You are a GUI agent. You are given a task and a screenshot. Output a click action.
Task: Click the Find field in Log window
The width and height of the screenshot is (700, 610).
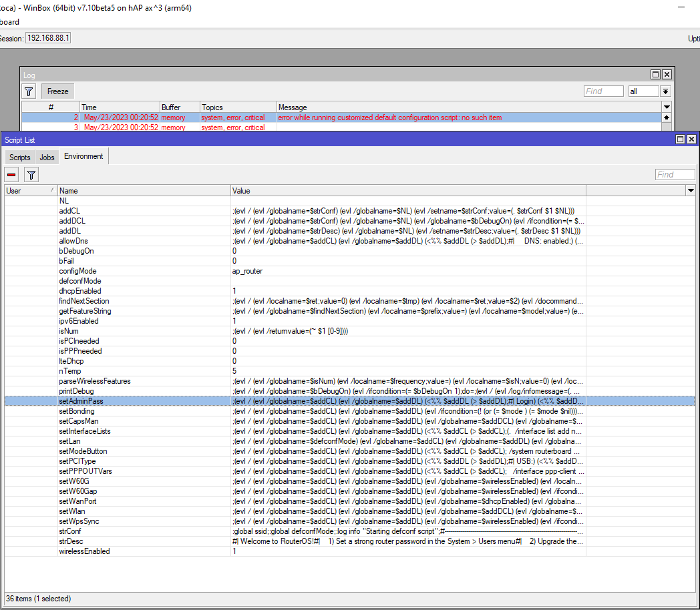point(604,91)
